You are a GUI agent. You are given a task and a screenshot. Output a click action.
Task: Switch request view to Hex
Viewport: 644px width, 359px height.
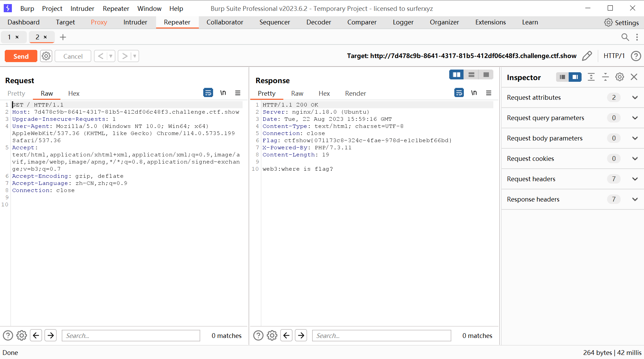point(74,94)
